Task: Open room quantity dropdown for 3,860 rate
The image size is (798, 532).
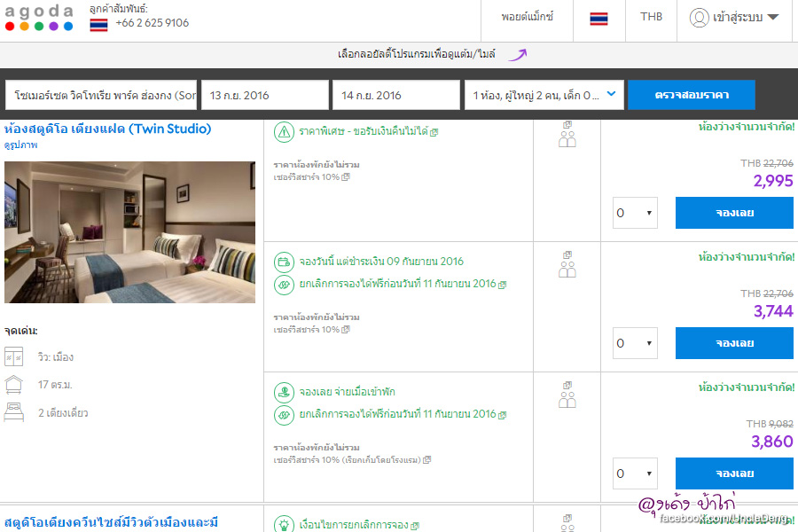Action: [x=635, y=473]
